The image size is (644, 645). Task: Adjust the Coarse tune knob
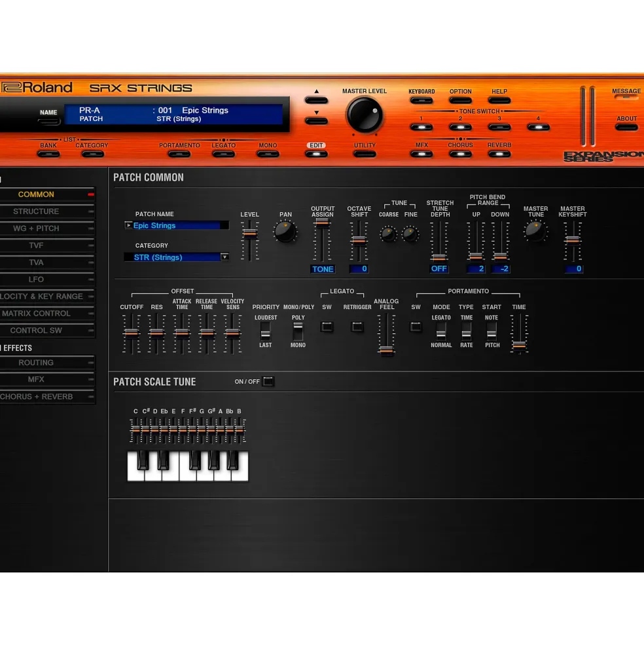pos(388,234)
